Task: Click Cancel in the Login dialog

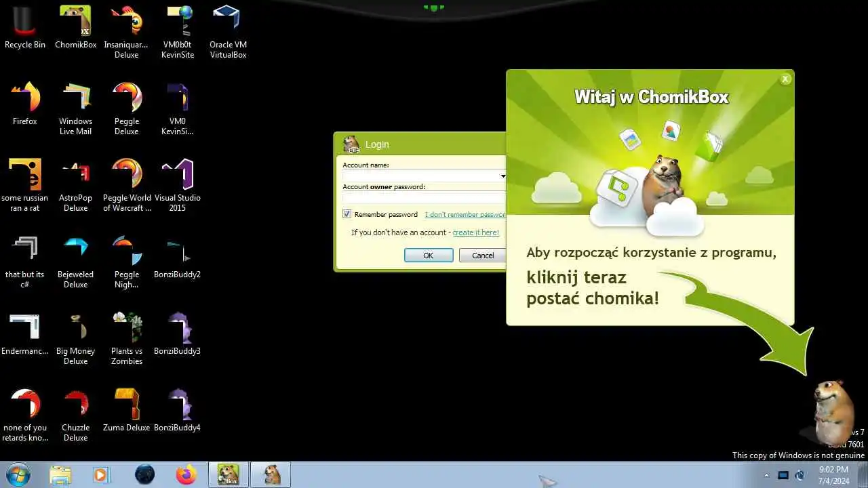Action: tap(483, 256)
